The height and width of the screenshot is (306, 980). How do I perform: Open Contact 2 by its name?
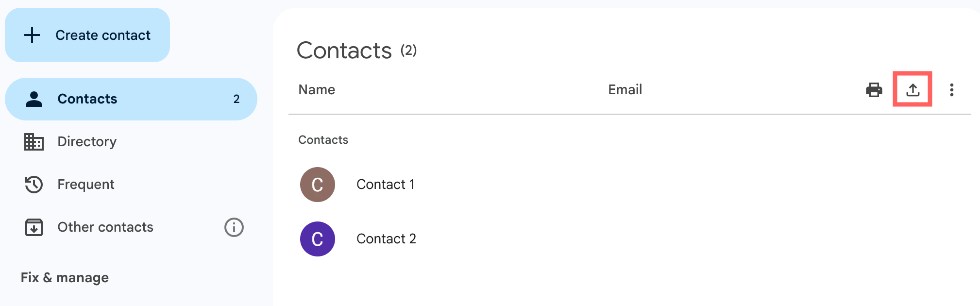386,239
